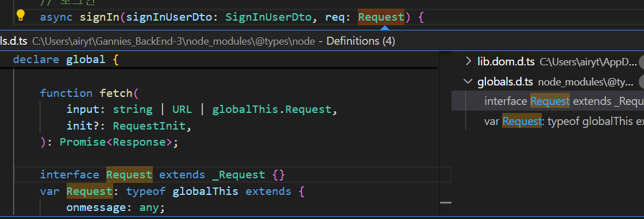Expand the lib.dom.d.ts references group chevron
The image size is (644, 219).
(468, 61)
